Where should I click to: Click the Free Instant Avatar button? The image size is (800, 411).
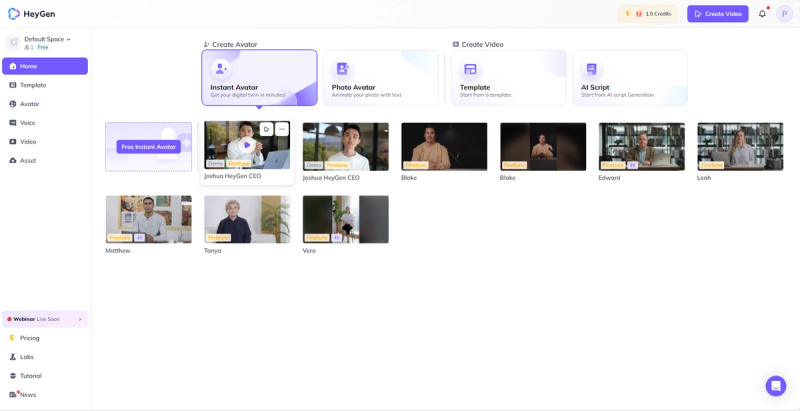point(148,147)
